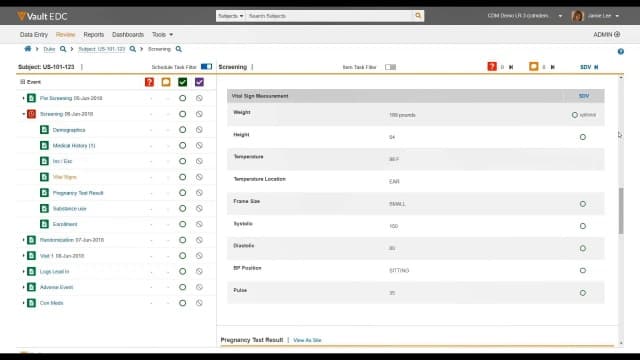Toggle the Item Task Filter switch

[x=390, y=67]
